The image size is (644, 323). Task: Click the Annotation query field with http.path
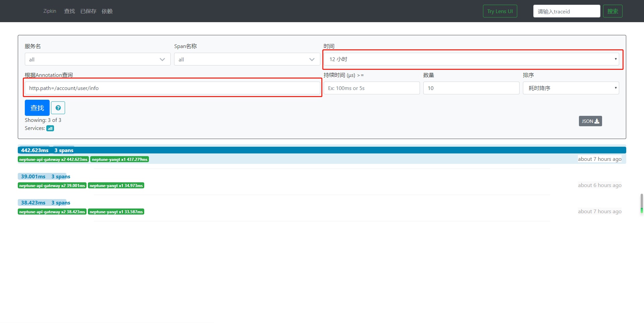[172, 88]
